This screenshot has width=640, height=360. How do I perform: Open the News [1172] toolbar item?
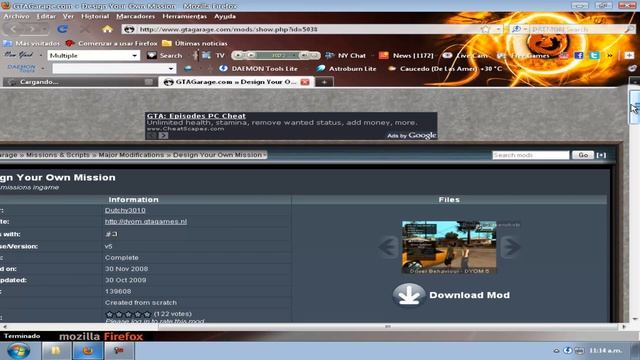coord(407,55)
